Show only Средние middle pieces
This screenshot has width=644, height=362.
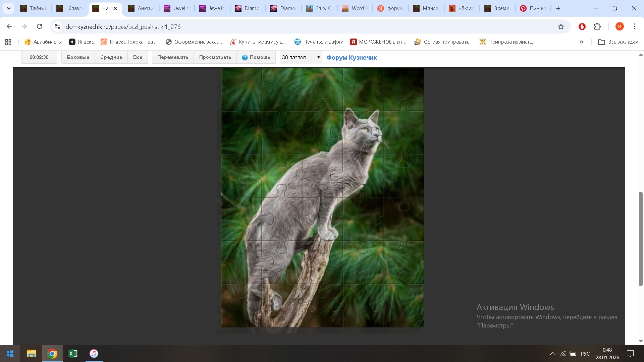[111, 57]
